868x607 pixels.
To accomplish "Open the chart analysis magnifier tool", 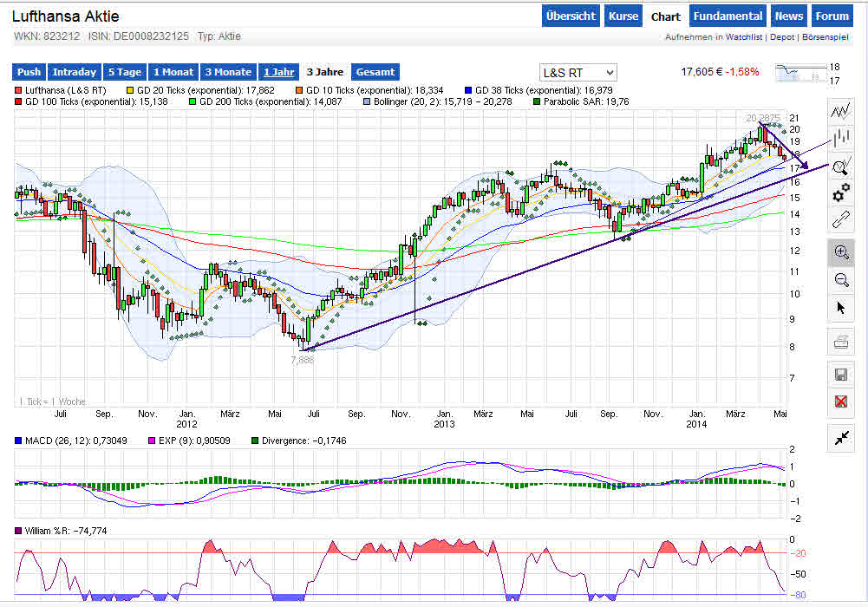I will coord(840,166).
